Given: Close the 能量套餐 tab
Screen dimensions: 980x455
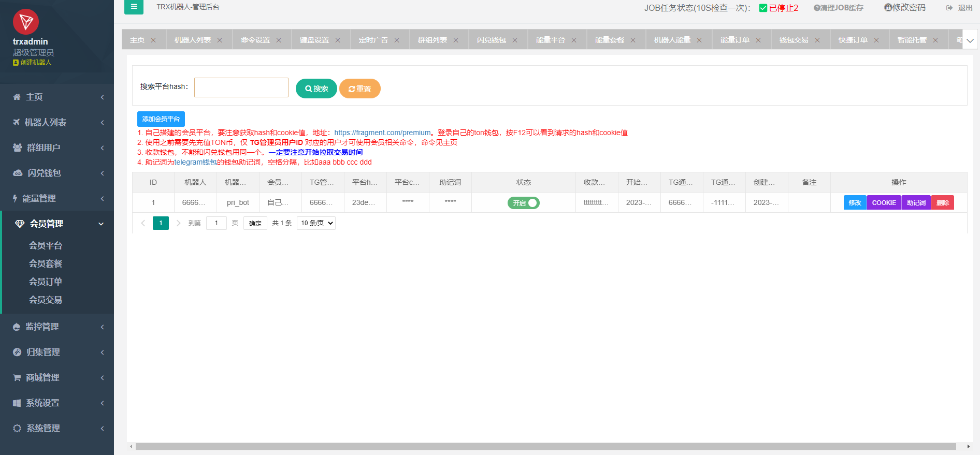Looking at the screenshot, I should pos(633,40).
